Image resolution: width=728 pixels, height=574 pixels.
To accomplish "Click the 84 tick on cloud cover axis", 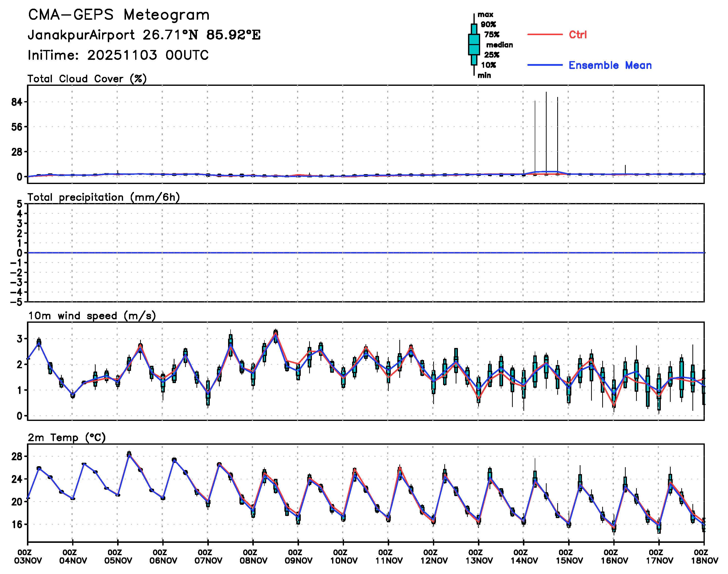I will 17,102.
